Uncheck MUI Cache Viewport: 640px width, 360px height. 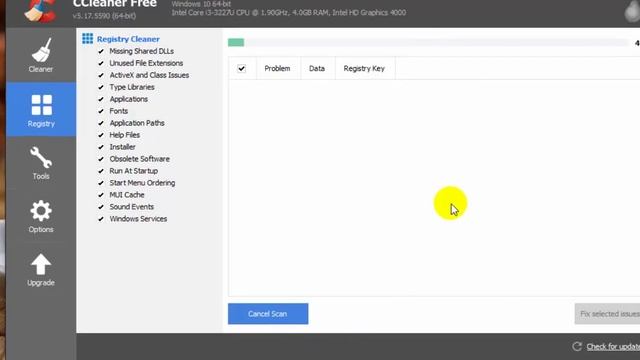[x=101, y=195]
